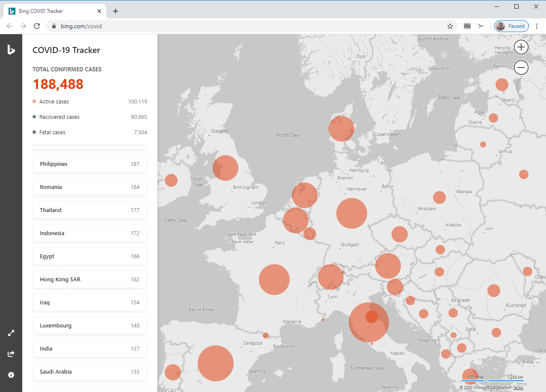Select India in the country list
Screen dimensions: 546x392
89,349
